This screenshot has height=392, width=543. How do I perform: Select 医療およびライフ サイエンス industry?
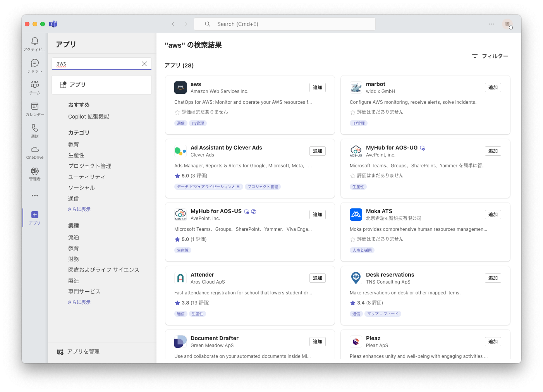tap(104, 270)
